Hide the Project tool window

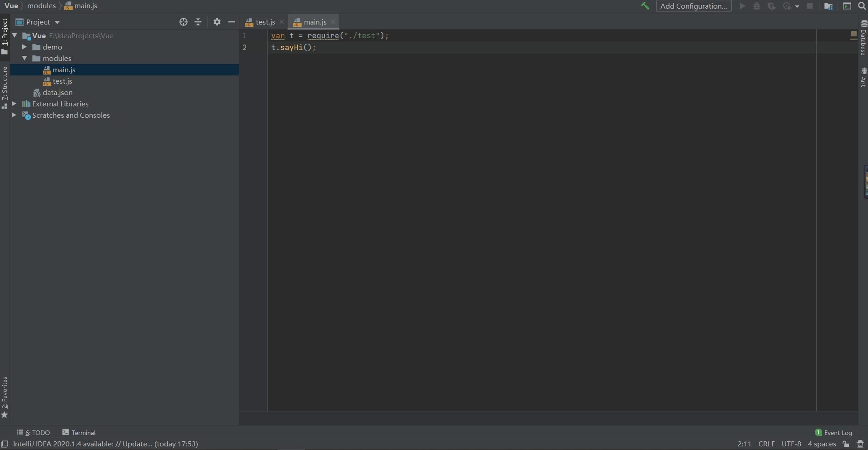pos(232,22)
